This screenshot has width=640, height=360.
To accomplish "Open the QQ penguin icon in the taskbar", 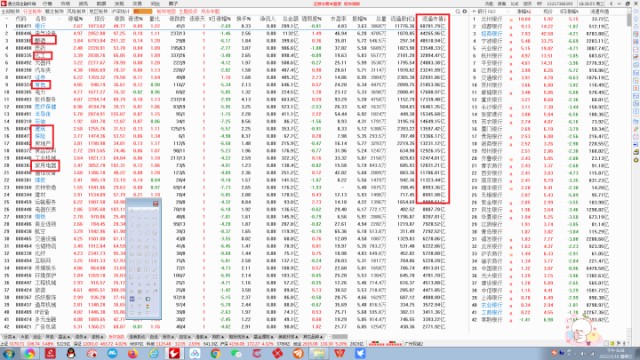I will [x=71, y=353].
